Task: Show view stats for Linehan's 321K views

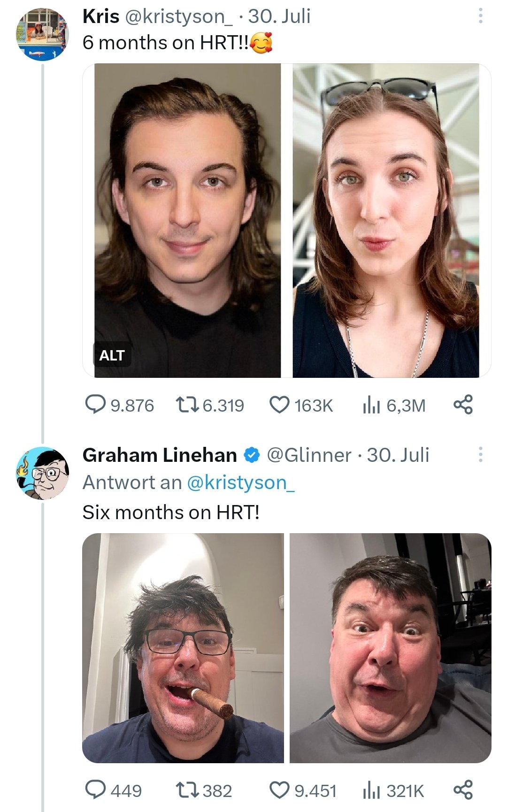Action: pyautogui.click(x=393, y=790)
